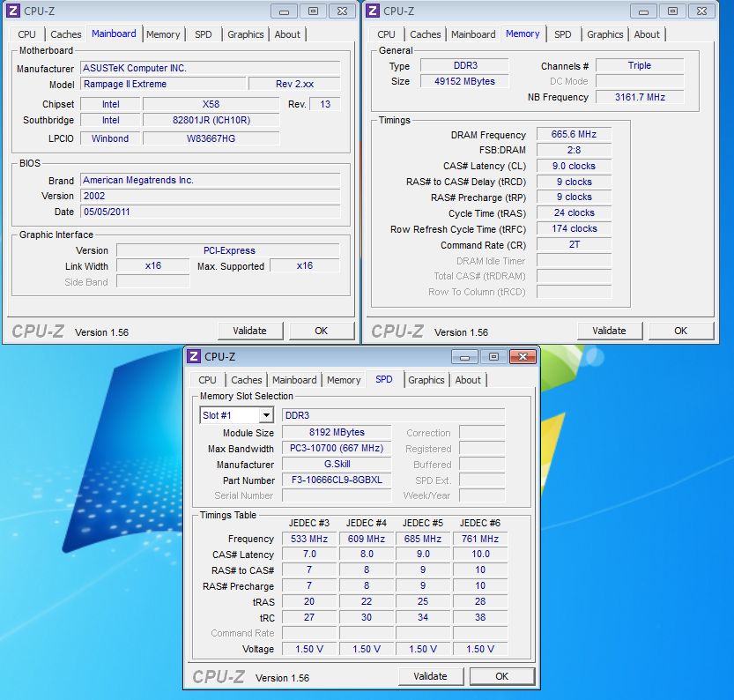Image resolution: width=734 pixels, height=700 pixels.
Task: Click the 3161.7 MHz NB Frequency value
Action: (640, 97)
